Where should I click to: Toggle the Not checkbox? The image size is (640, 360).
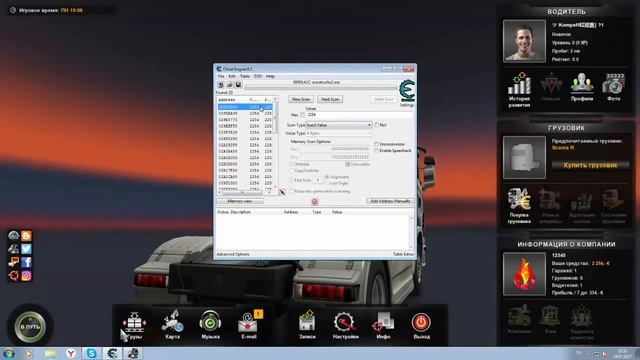(377, 125)
